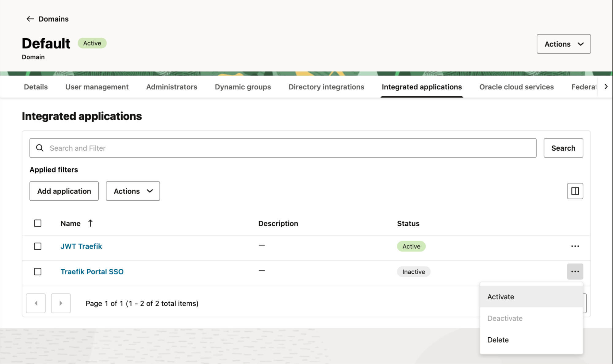613x364 pixels.
Task: Open the three-dot menu for JWT Traefik
Action: pyautogui.click(x=575, y=246)
